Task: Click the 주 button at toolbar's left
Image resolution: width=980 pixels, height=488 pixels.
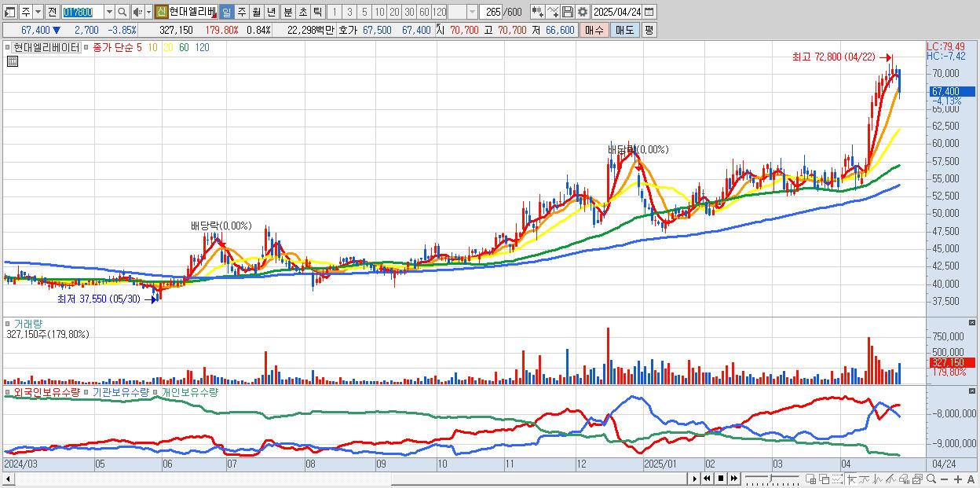Action: [x=26, y=12]
